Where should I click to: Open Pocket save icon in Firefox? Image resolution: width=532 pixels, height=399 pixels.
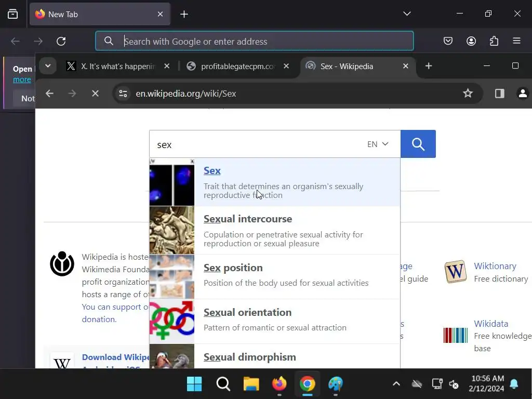pos(448,41)
